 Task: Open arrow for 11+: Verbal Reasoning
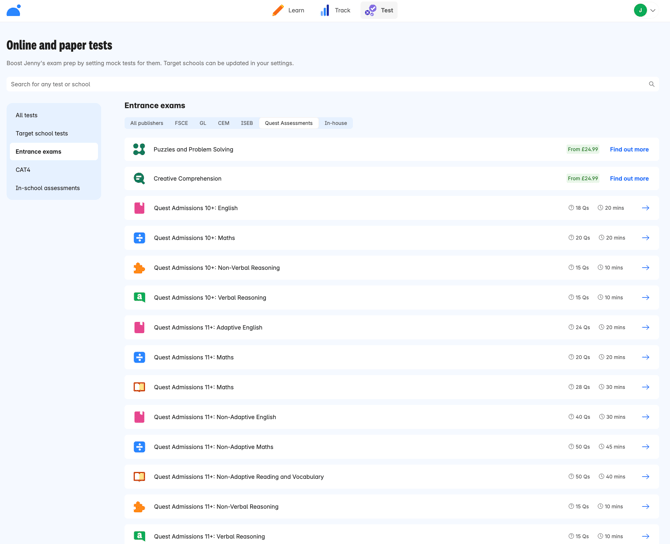646,536
